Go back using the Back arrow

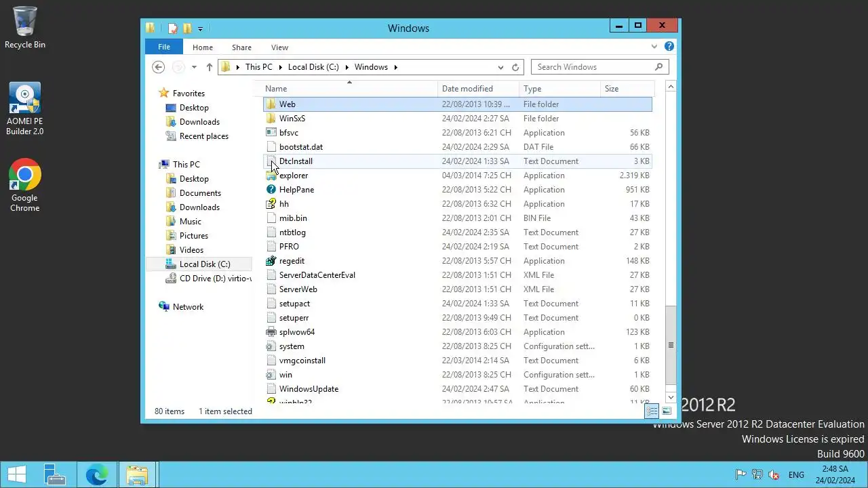click(x=158, y=67)
